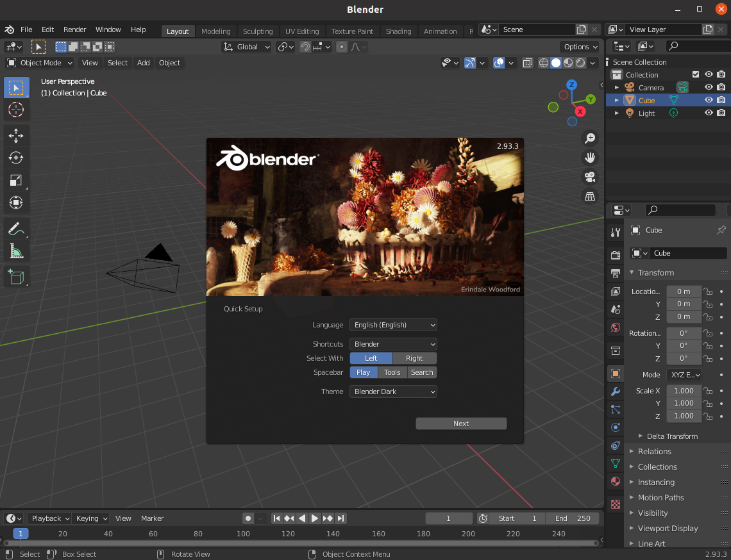The image size is (731, 560).
Task: Click the pan hand viewport icon
Action: (x=590, y=158)
